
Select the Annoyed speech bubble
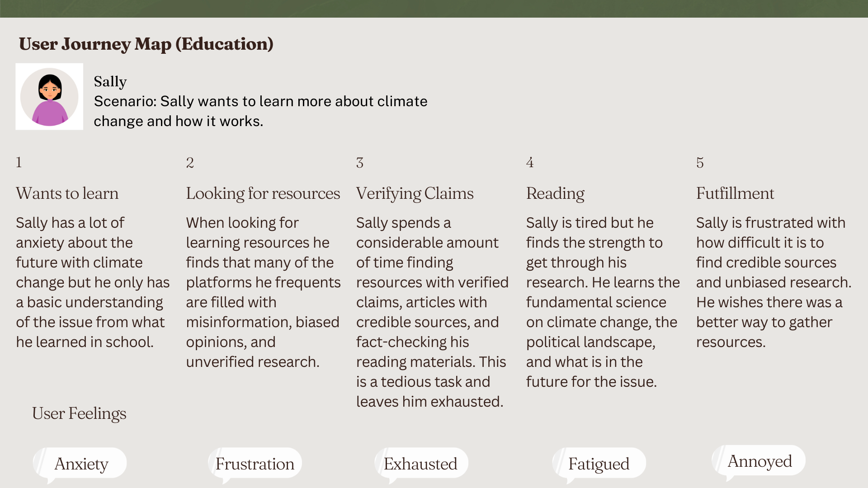[759, 462]
